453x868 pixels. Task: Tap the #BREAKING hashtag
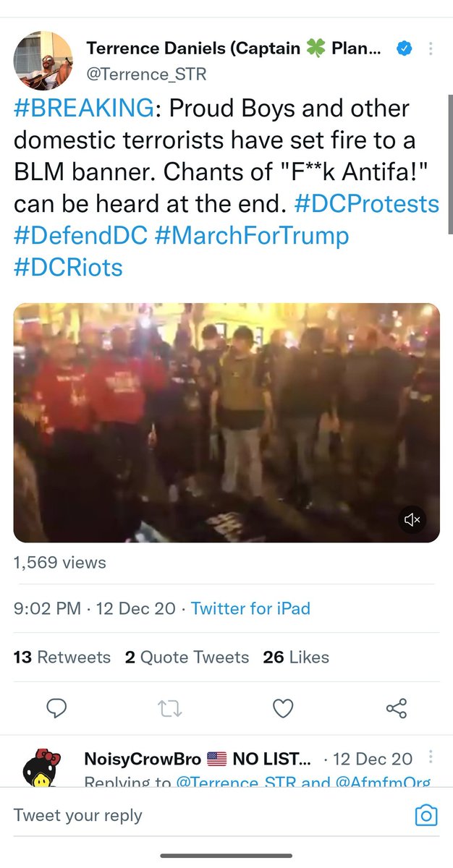(x=83, y=109)
